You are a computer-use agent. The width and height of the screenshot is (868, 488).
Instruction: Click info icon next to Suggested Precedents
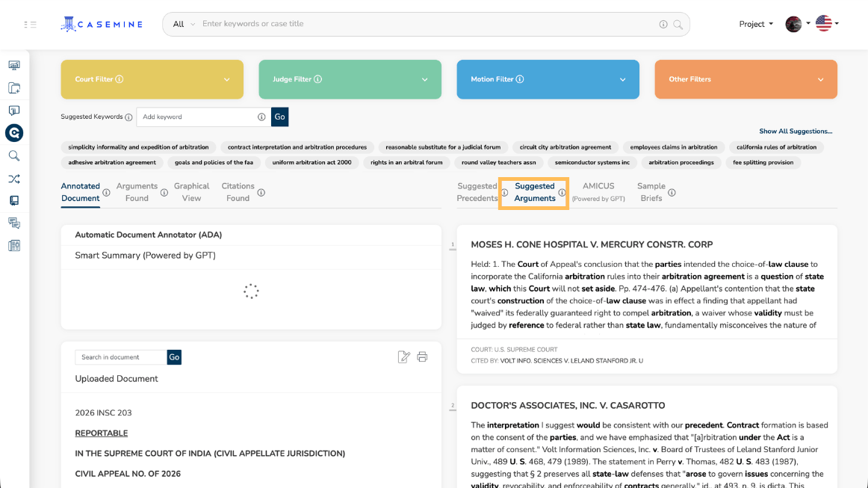coord(504,193)
